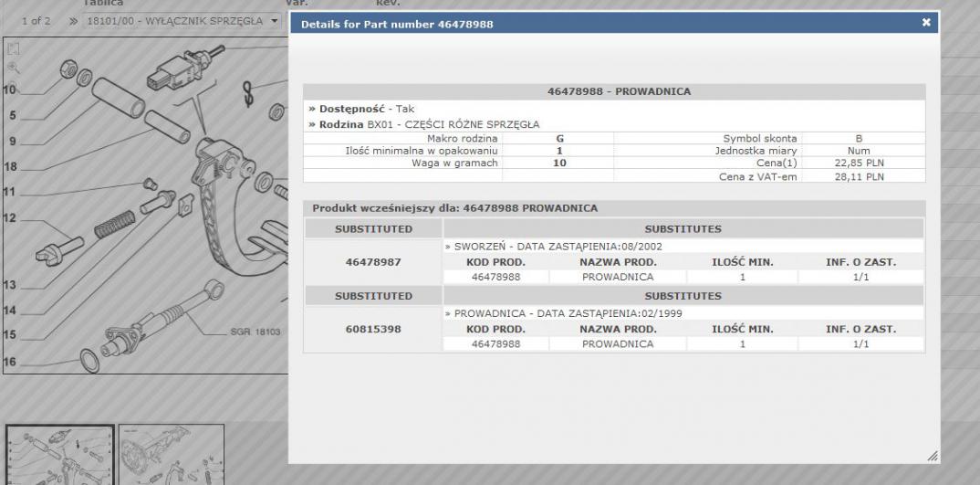This screenshot has width=980, height=485.
Task: Click substituted part number 60815398
Action: point(373,329)
